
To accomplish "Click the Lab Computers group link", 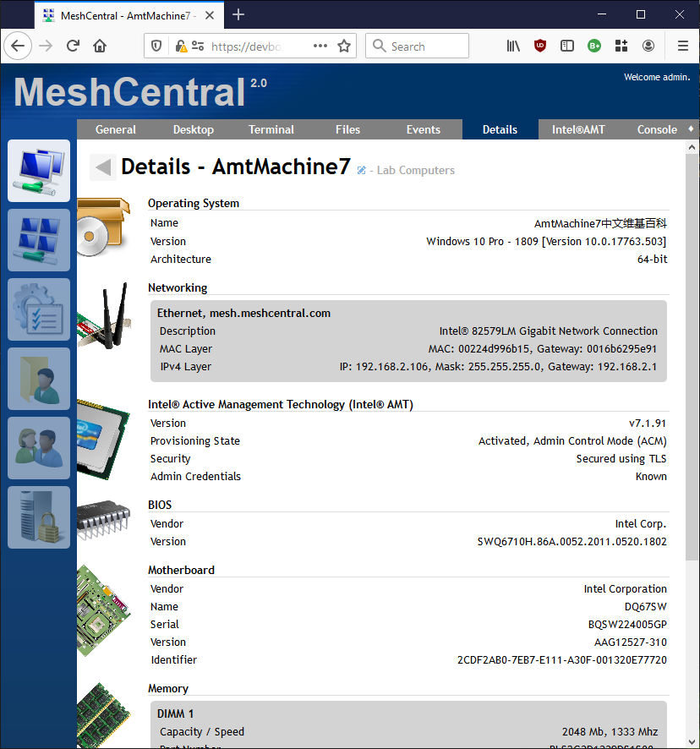I will [x=416, y=171].
